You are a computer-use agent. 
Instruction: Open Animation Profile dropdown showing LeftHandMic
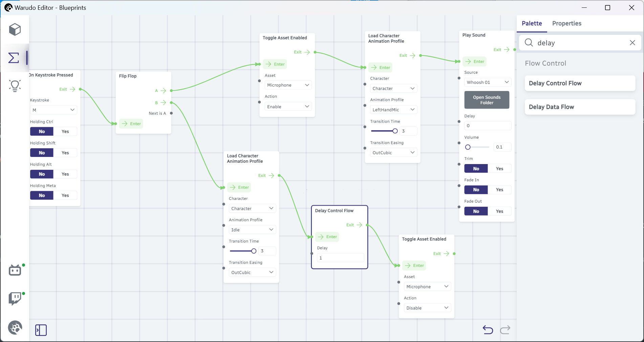coord(393,110)
